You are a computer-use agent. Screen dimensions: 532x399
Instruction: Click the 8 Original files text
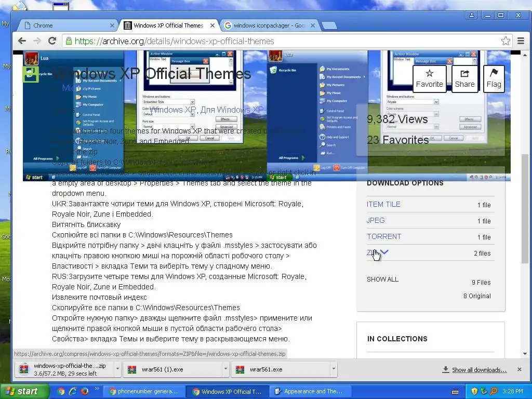tap(477, 296)
